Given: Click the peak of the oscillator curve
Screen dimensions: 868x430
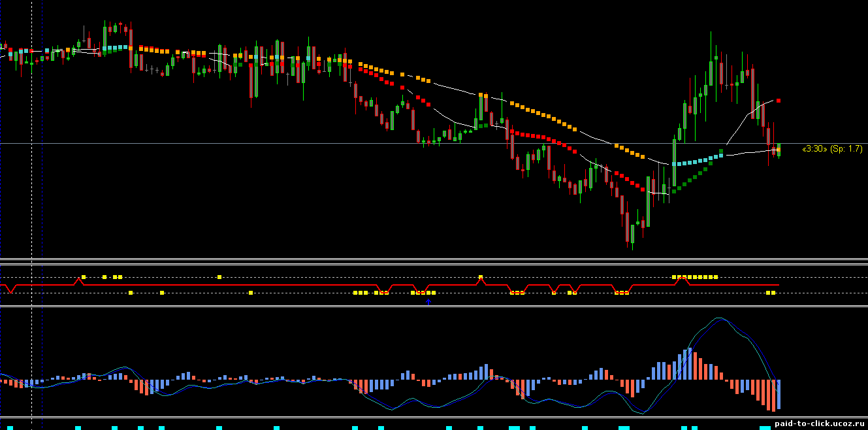Looking at the screenshot, I should (719, 318).
